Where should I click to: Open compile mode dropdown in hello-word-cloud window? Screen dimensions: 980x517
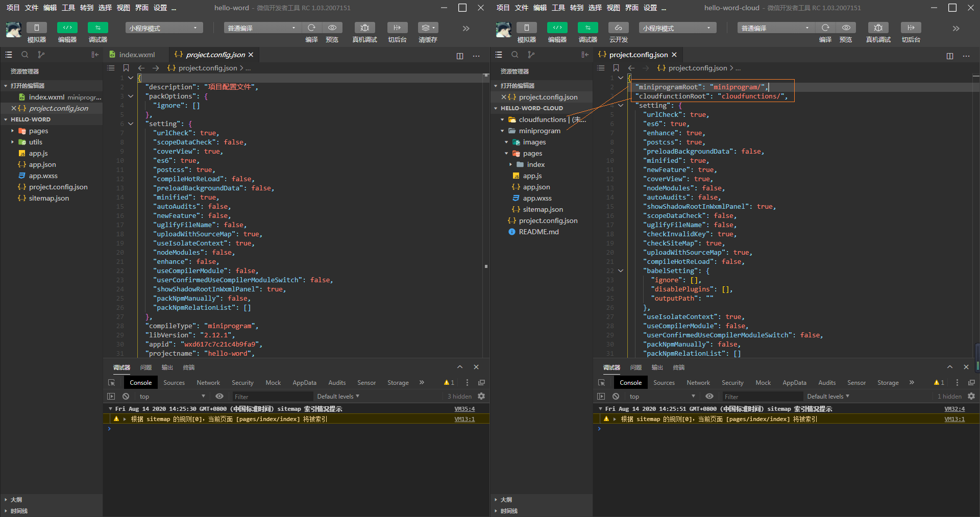[776, 28]
